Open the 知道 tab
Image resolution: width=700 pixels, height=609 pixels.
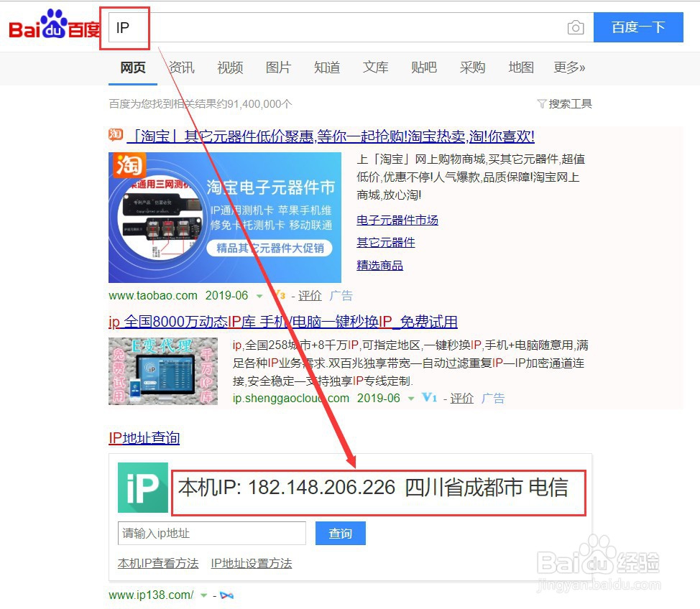(x=327, y=68)
